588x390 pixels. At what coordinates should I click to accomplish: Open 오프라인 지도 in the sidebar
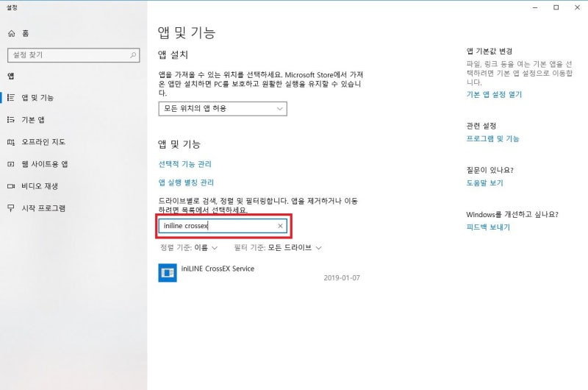click(x=73, y=142)
